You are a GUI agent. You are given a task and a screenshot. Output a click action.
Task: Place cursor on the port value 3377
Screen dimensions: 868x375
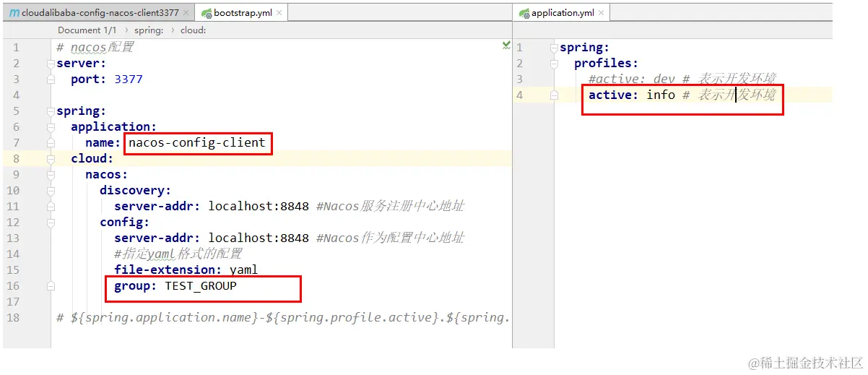(x=129, y=79)
